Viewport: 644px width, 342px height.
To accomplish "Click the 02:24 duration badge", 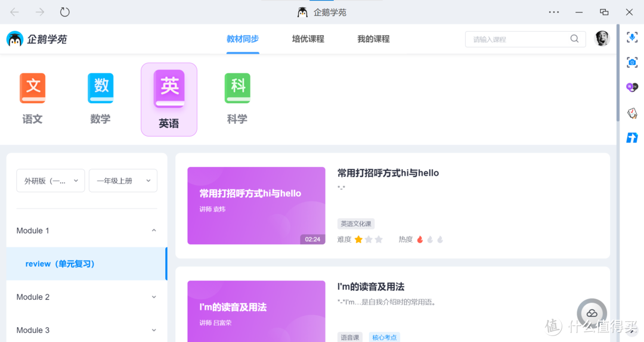I will (312, 240).
